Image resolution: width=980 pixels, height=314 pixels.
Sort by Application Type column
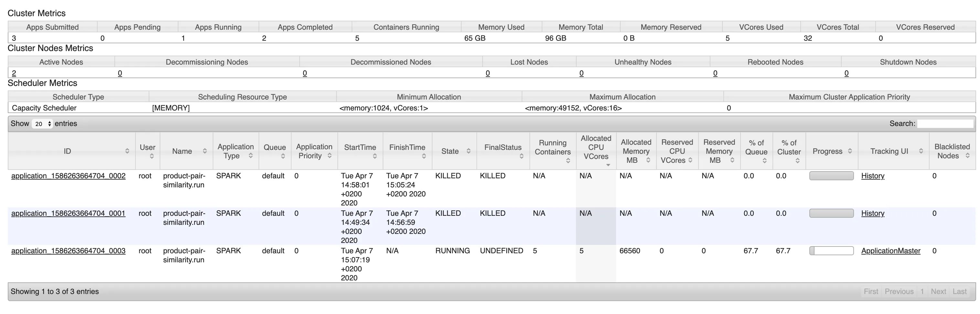[236, 151]
